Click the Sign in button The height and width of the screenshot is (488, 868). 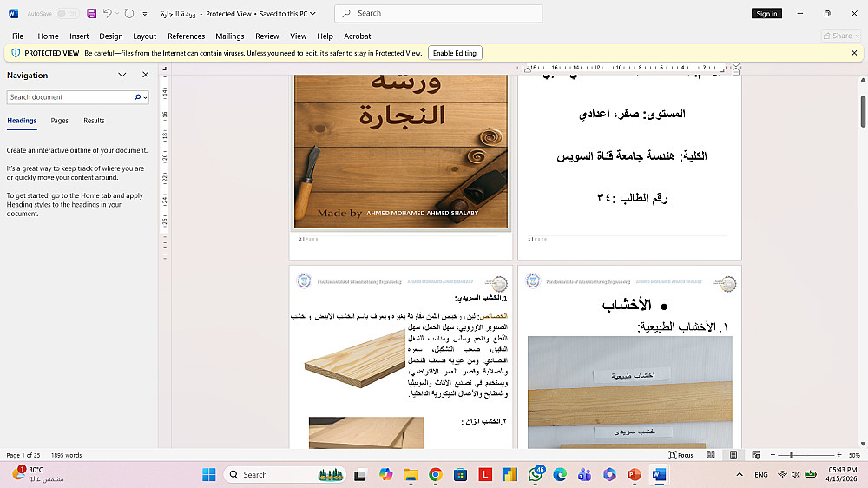766,14
